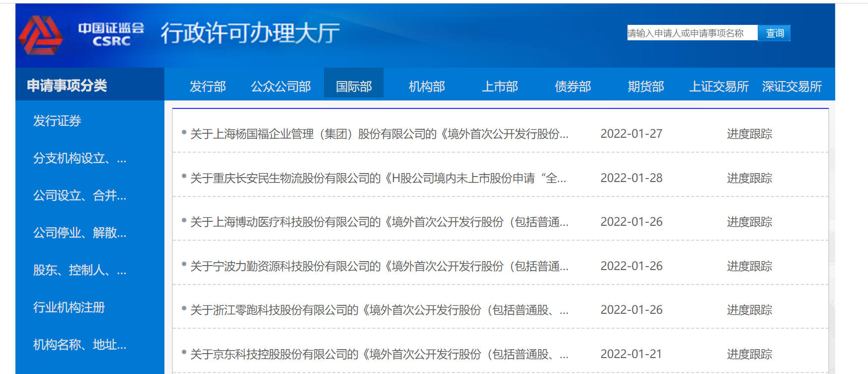Open 行业机构注册 sidebar category
This screenshot has height=374, width=868.
tap(69, 307)
